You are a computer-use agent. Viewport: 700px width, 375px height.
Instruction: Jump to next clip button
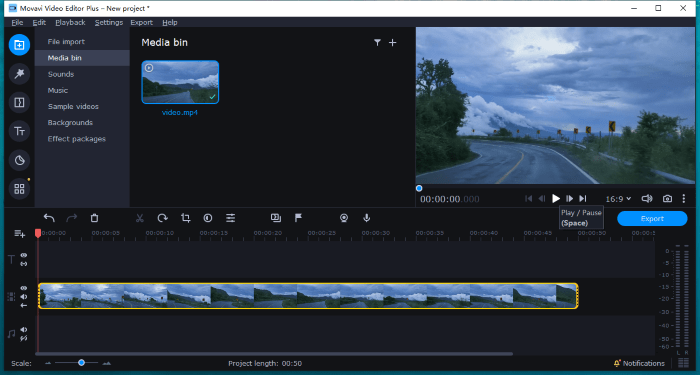[x=583, y=199]
